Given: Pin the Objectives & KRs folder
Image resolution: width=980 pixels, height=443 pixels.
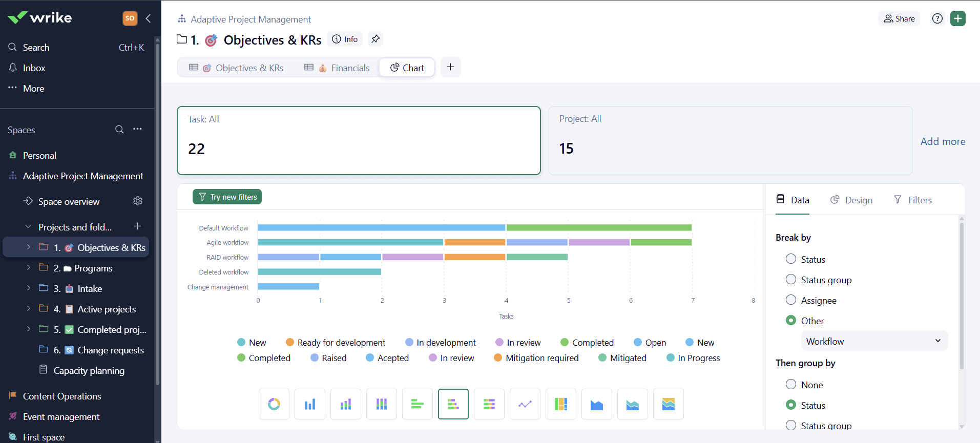Looking at the screenshot, I should 376,39.
